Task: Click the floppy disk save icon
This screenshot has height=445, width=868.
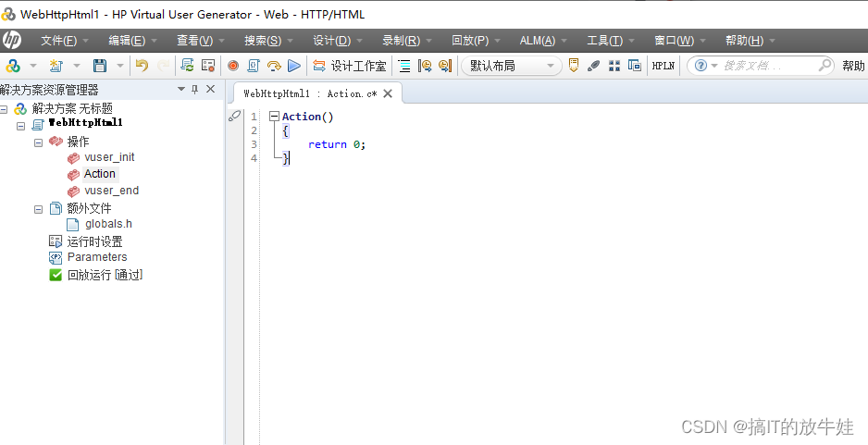Action: (100, 66)
